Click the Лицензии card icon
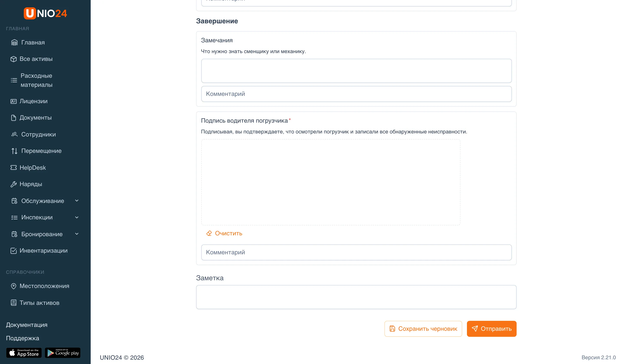 14,101
